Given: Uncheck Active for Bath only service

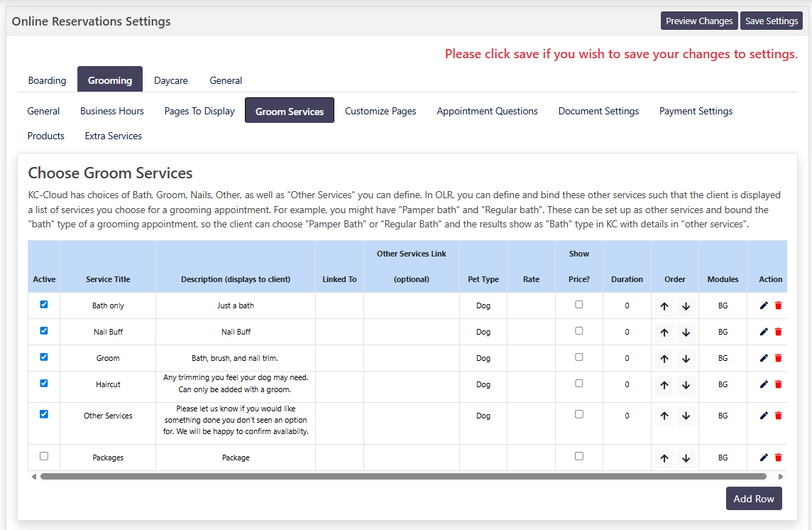Looking at the screenshot, I should pos(44,304).
